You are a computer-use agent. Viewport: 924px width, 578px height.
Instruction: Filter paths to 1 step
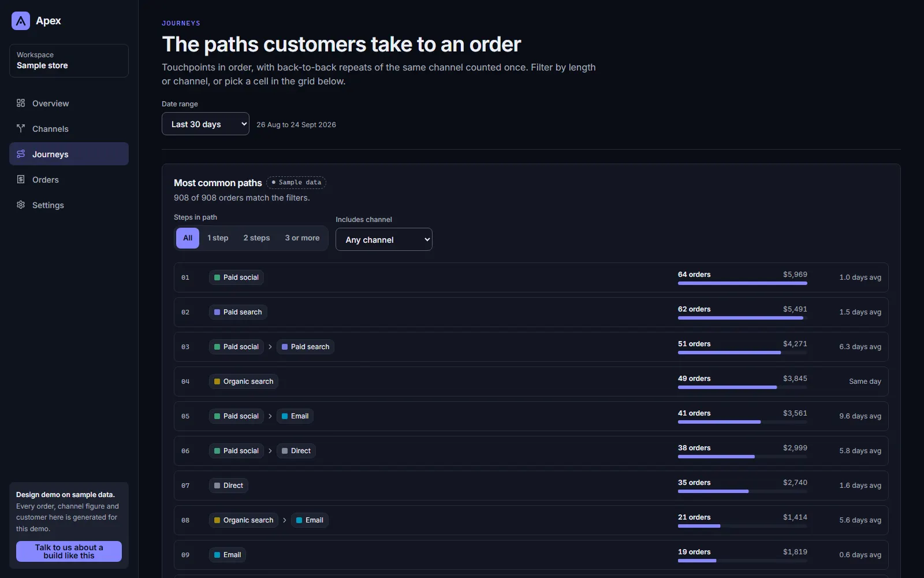point(218,238)
